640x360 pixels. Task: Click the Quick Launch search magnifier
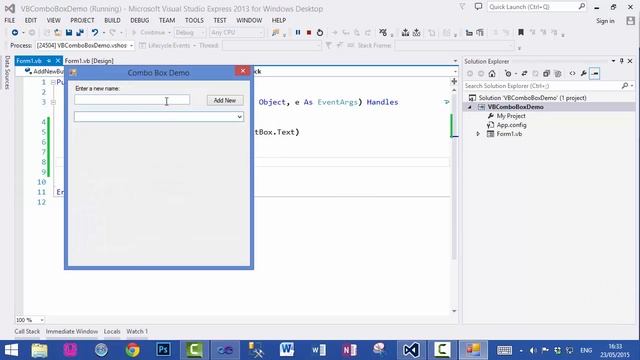[x=582, y=7]
